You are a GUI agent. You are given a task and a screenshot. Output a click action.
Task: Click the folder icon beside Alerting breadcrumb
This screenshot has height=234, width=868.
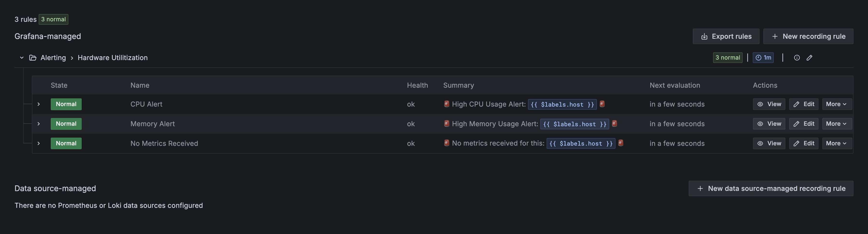[32, 57]
